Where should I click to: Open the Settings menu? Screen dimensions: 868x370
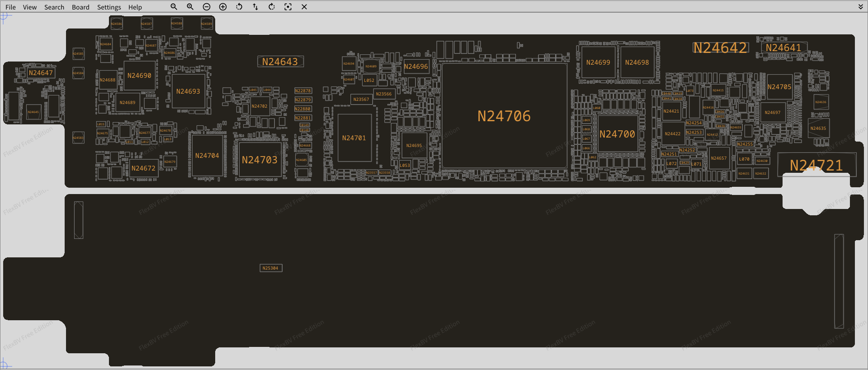[109, 7]
